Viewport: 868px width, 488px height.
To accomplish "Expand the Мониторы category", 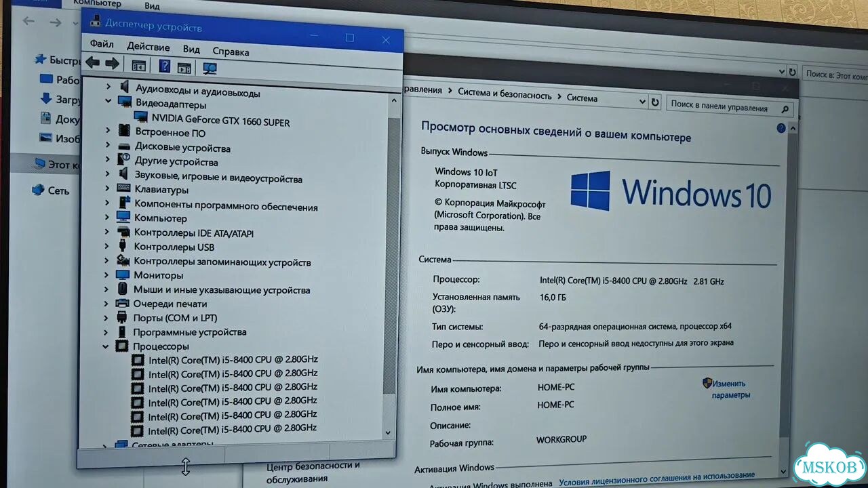I will click(106, 274).
